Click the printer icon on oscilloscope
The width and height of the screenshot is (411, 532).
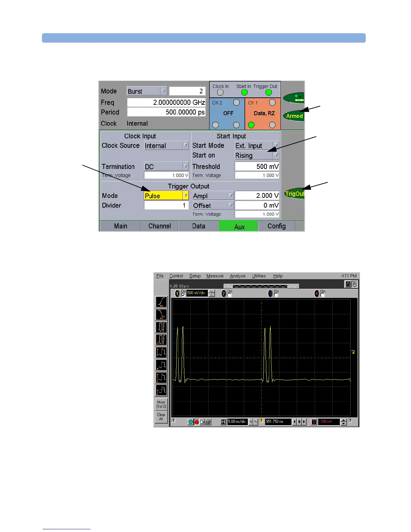pyautogui.click(x=208, y=422)
